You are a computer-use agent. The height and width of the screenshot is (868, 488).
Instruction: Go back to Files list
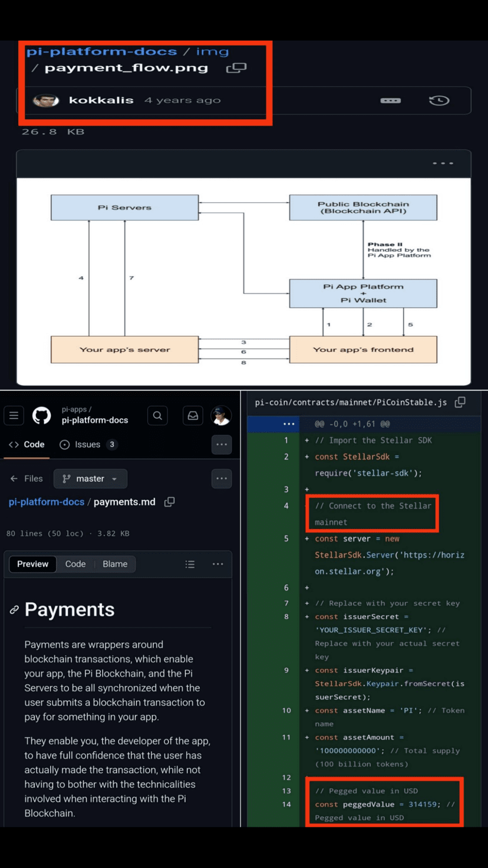pos(27,479)
